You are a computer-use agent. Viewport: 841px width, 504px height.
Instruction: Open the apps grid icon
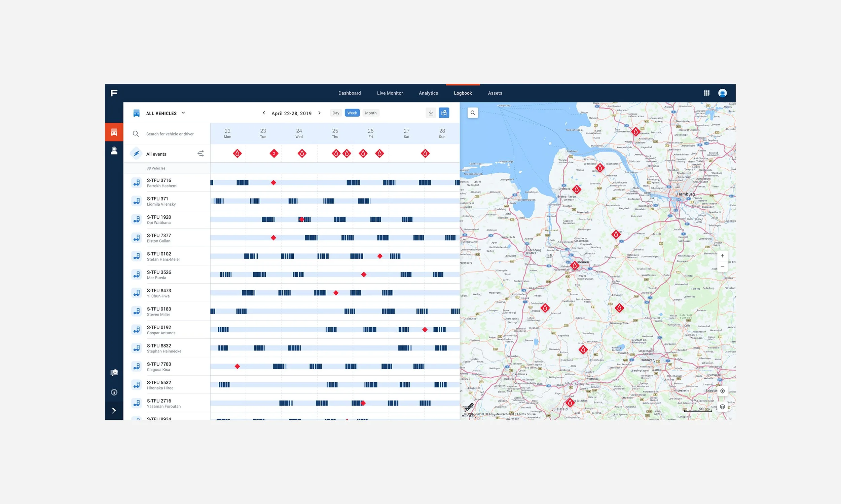[706, 93]
